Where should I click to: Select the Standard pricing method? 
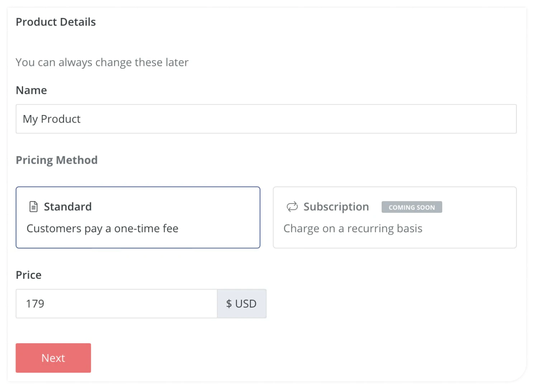[x=138, y=217]
